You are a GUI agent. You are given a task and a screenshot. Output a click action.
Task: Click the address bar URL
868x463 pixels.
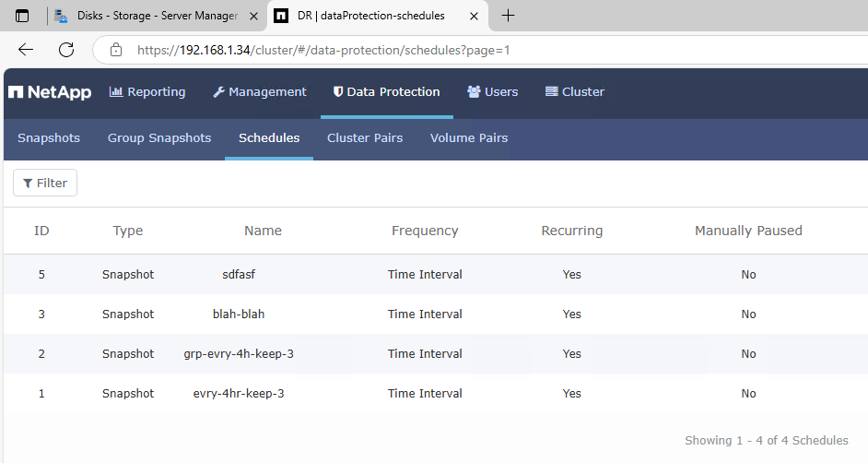[323, 50]
